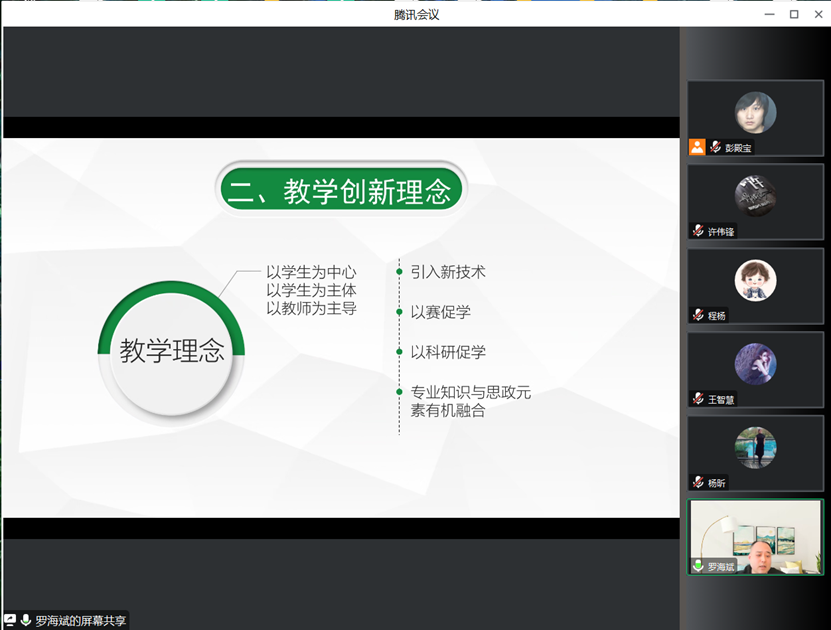Click the 腾讯会议 window title
The height and width of the screenshot is (630, 831).
click(417, 14)
